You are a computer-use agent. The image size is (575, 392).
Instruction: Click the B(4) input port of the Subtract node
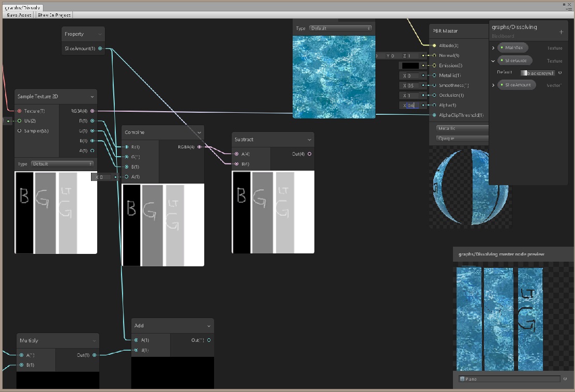237,163
